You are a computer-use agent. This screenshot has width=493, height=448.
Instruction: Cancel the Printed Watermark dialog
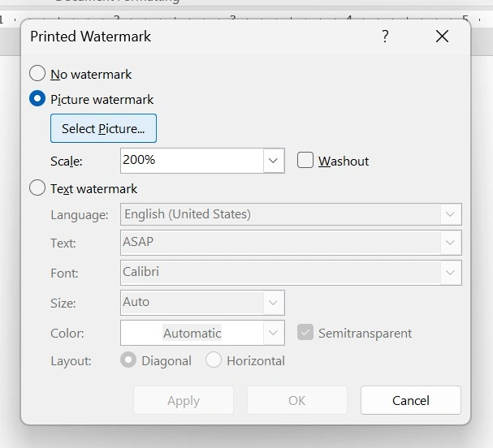pyautogui.click(x=411, y=400)
